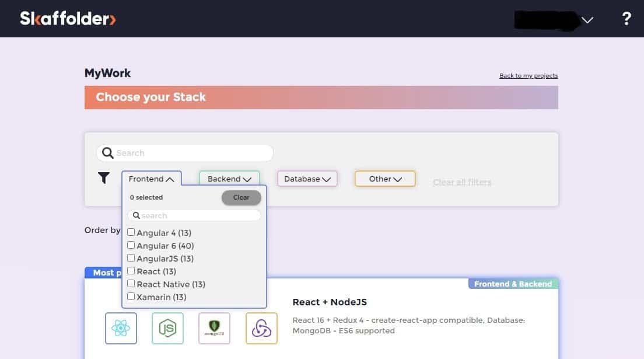Screen dimensions: 644x359
Task: Enable the React Native filter checkbox
Action: click(x=131, y=284)
